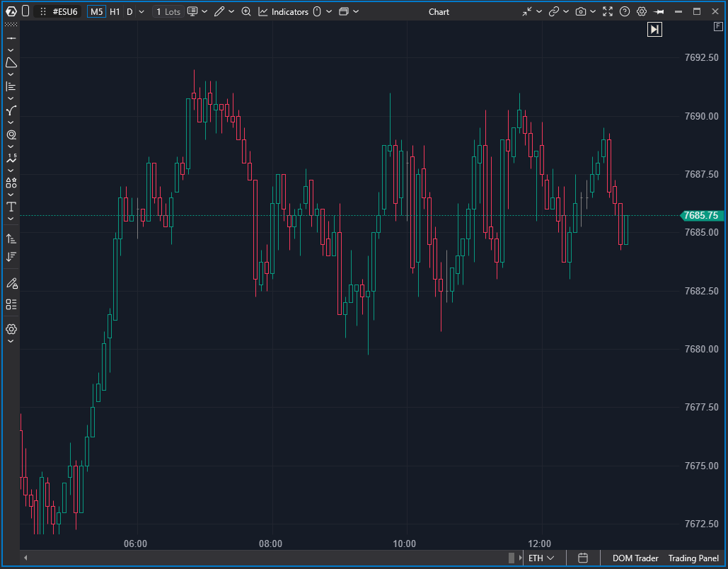
Task: Expand the line tools chevron
Action: [x=11, y=50]
